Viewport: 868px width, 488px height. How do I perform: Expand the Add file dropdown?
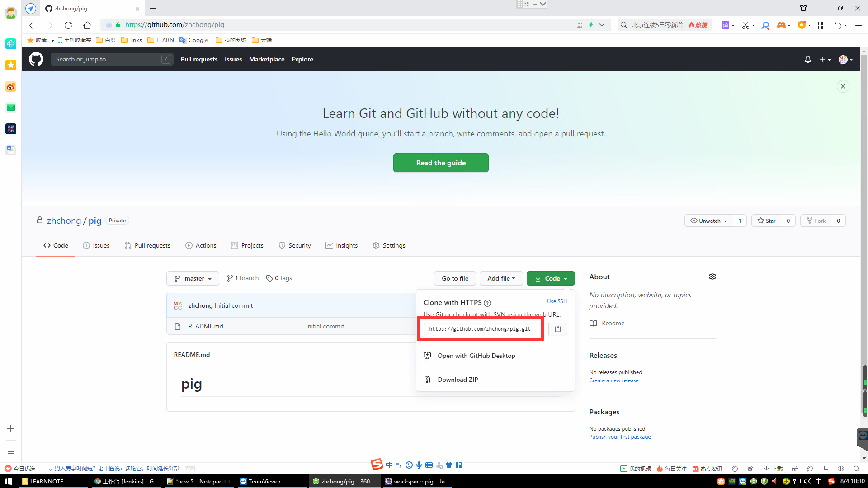501,278
